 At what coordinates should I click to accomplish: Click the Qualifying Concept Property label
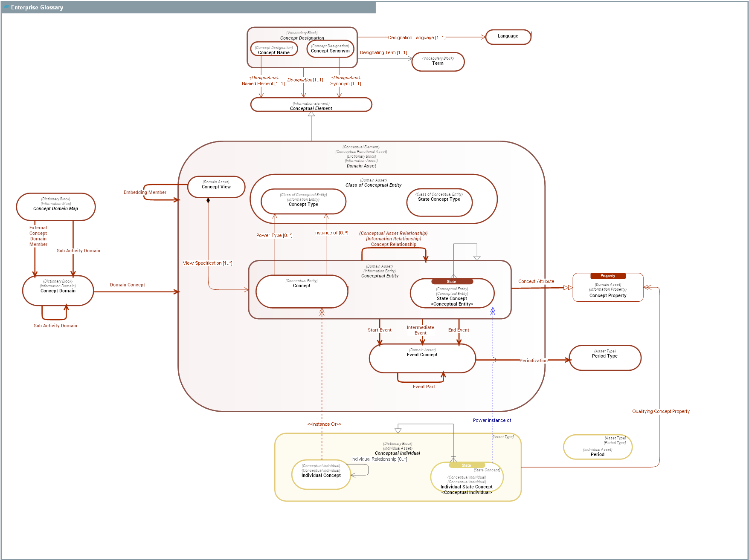(x=660, y=411)
